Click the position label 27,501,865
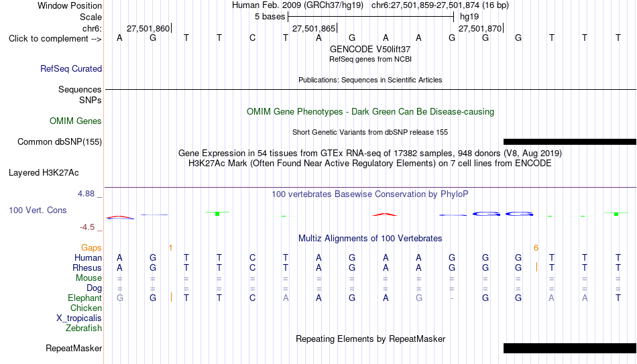Screen dimensions: 637x364 click(314, 28)
